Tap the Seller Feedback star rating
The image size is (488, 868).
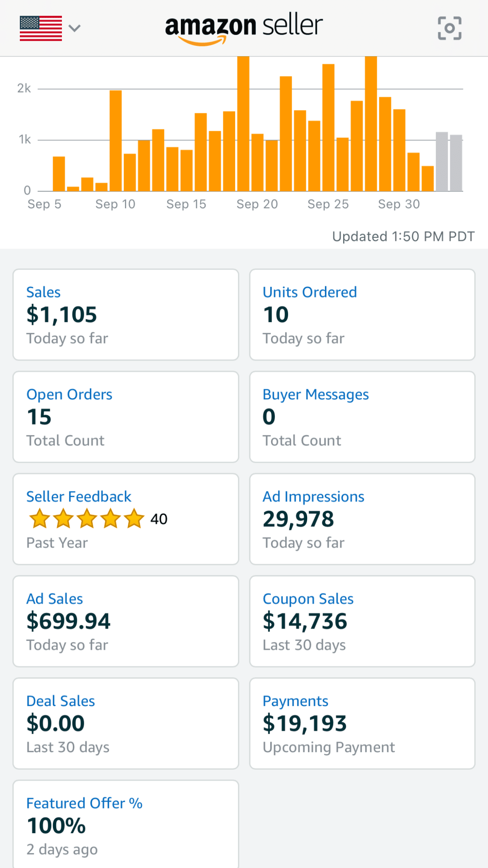[87, 519]
